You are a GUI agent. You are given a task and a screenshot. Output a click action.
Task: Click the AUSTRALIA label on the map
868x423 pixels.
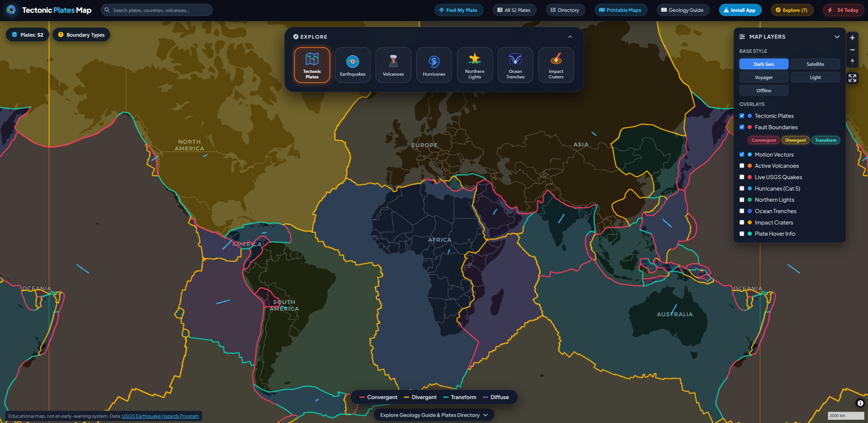coord(675,314)
